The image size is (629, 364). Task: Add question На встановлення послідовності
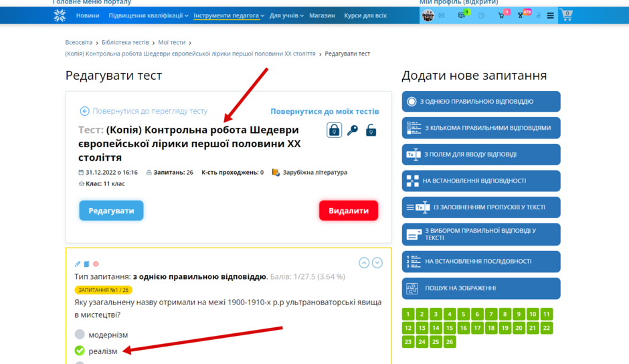pos(481,262)
